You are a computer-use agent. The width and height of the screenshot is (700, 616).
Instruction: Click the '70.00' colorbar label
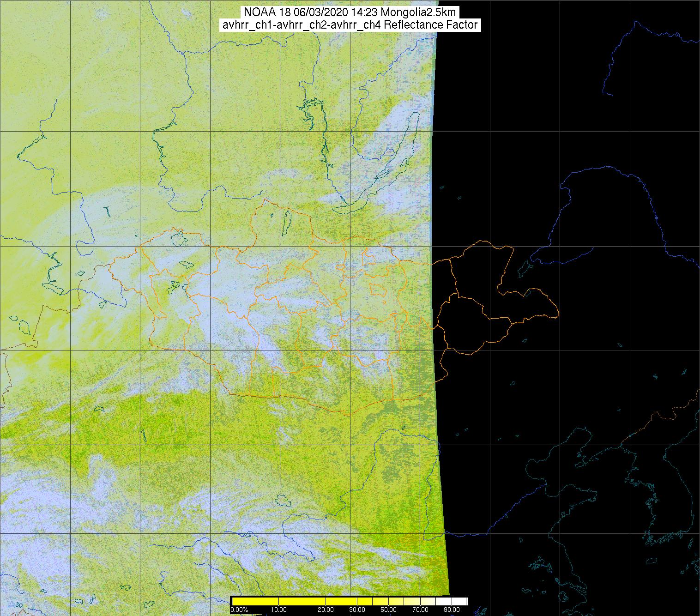[x=422, y=610]
